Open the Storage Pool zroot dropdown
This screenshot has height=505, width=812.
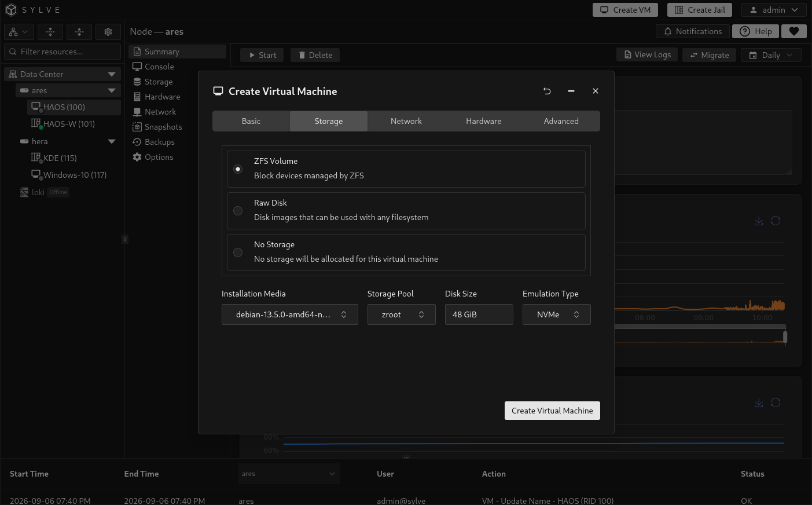(x=402, y=314)
